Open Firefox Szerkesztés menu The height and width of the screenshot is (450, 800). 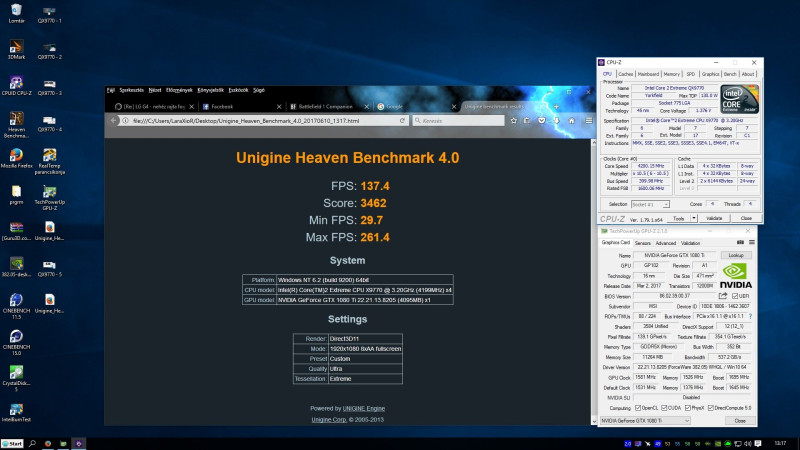point(132,90)
